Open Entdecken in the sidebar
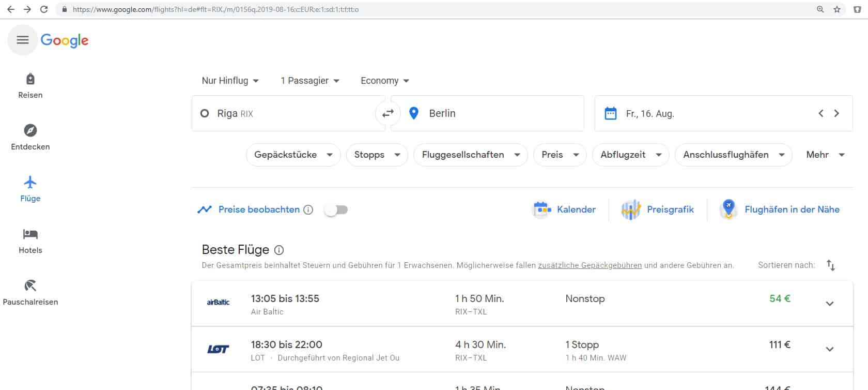The width and height of the screenshot is (868, 390). point(30,138)
